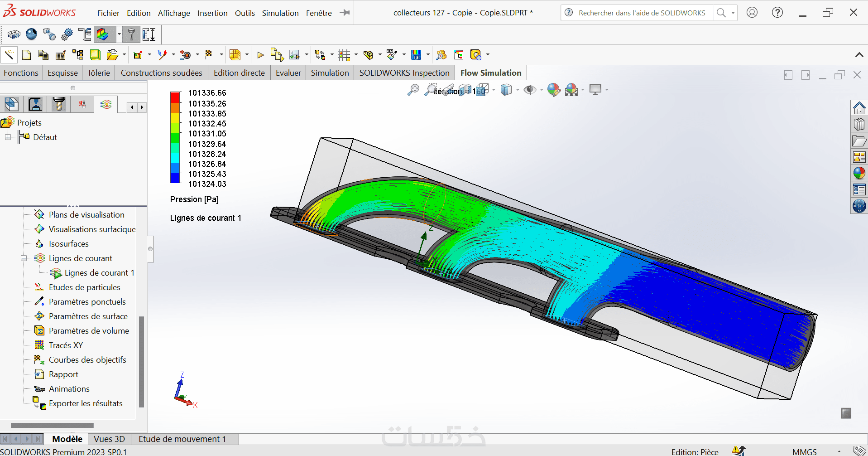The image size is (868, 456).
Task: Click the rainbow floppy load results icon
Action: 416,55
